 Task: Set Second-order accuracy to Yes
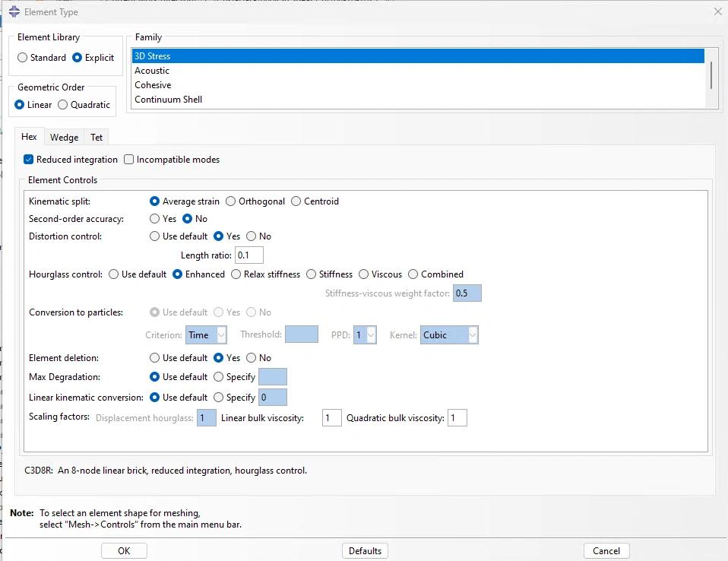(154, 219)
